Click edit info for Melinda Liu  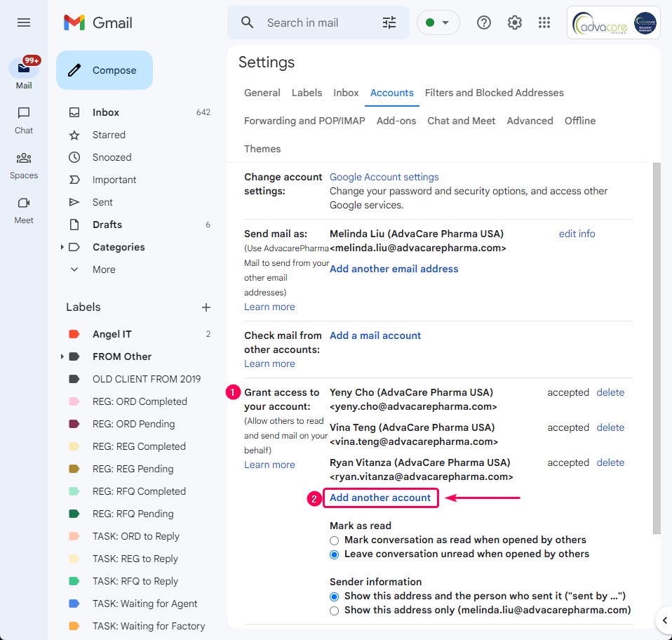(x=577, y=234)
